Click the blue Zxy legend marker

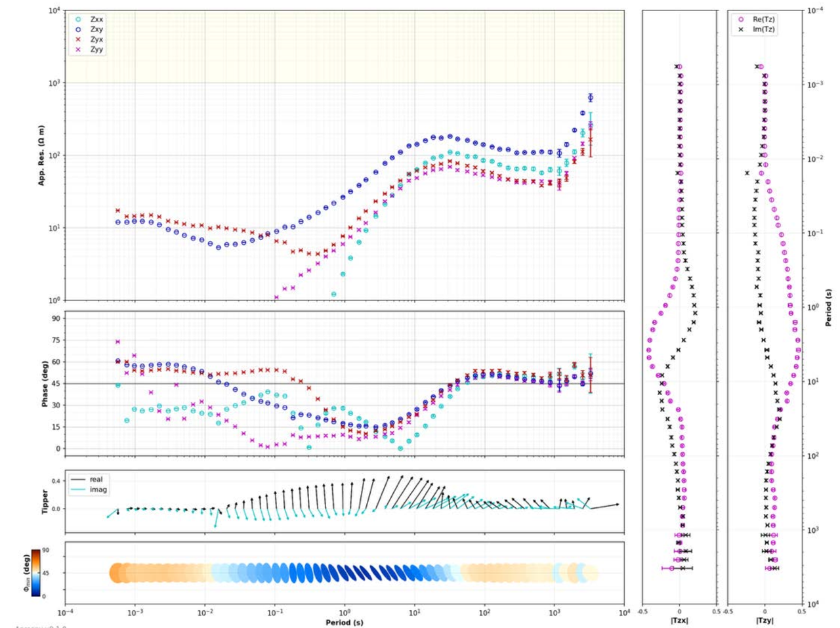(x=78, y=30)
